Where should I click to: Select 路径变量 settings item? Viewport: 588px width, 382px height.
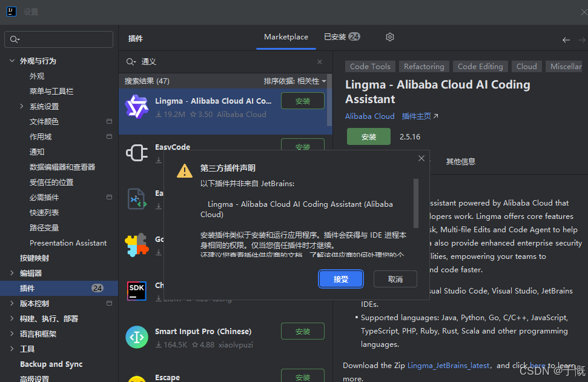click(44, 227)
